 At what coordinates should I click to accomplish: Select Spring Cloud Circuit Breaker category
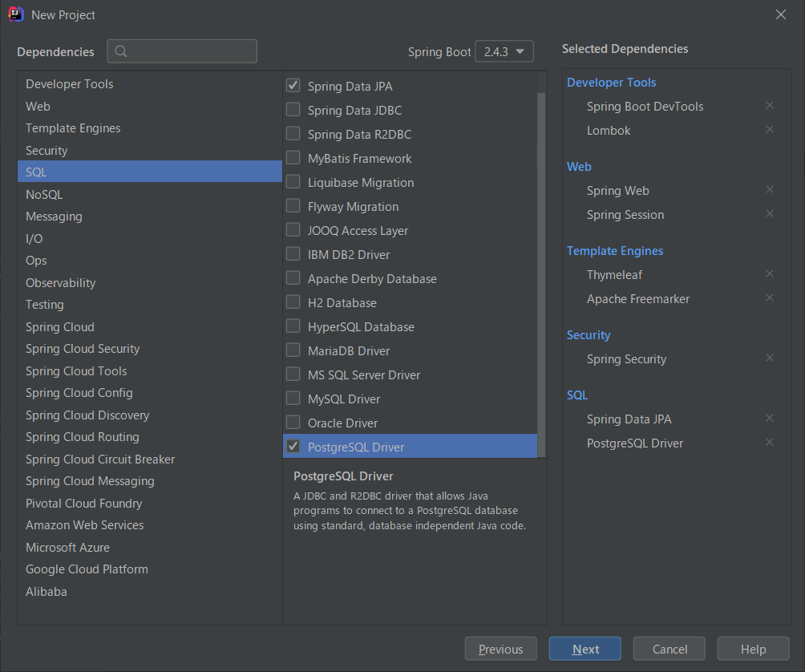[x=150, y=459]
